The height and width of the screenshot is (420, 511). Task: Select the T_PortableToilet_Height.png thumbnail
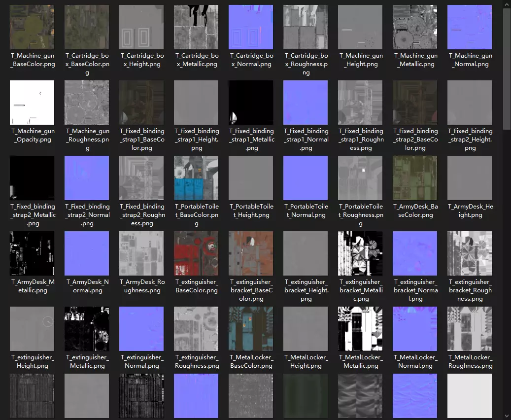[251, 178]
